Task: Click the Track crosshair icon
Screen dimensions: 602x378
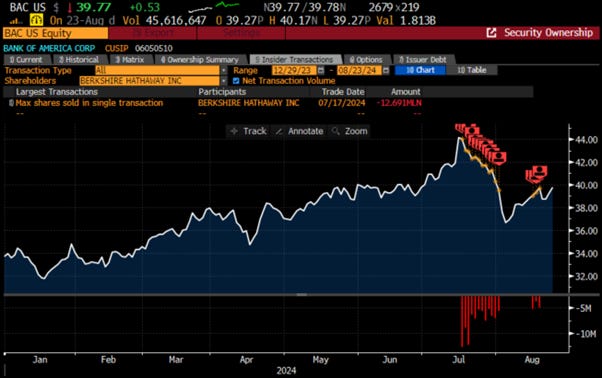Action: (234, 131)
